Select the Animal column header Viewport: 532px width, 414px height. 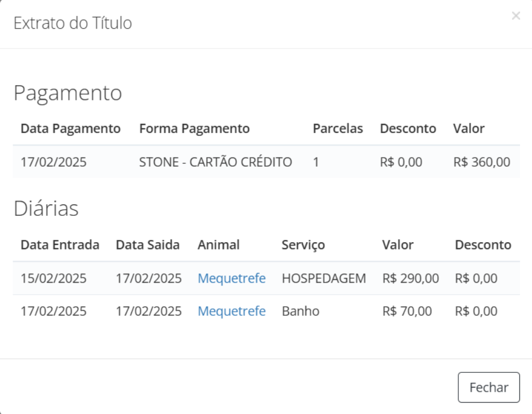coord(219,244)
